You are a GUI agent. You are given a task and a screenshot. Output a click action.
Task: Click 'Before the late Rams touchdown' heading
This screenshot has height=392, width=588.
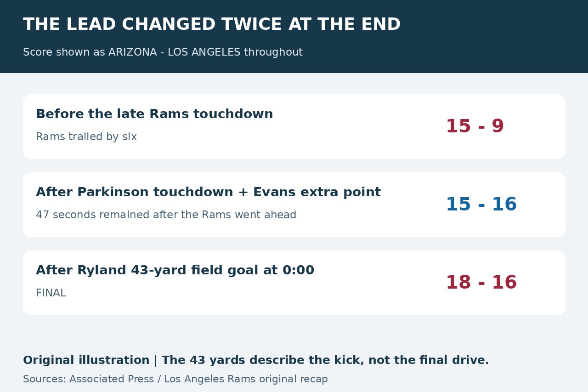point(154,114)
